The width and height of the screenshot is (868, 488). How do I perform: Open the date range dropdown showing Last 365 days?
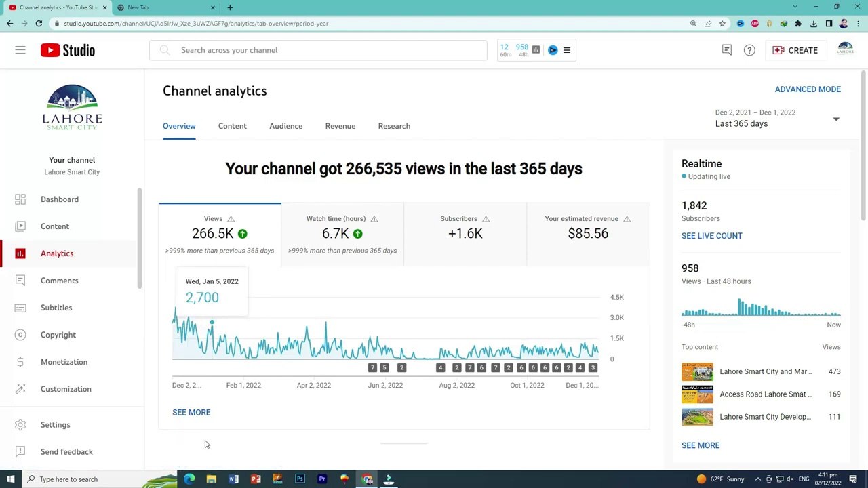[x=777, y=119]
